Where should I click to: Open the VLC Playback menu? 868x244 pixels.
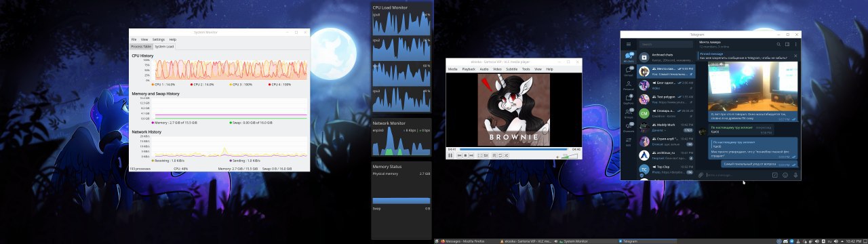(469, 69)
